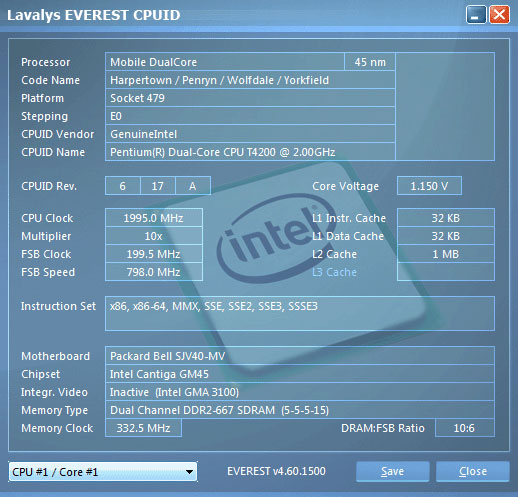
Task: Click CPUID Rev. field '17'
Action: [x=157, y=186]
